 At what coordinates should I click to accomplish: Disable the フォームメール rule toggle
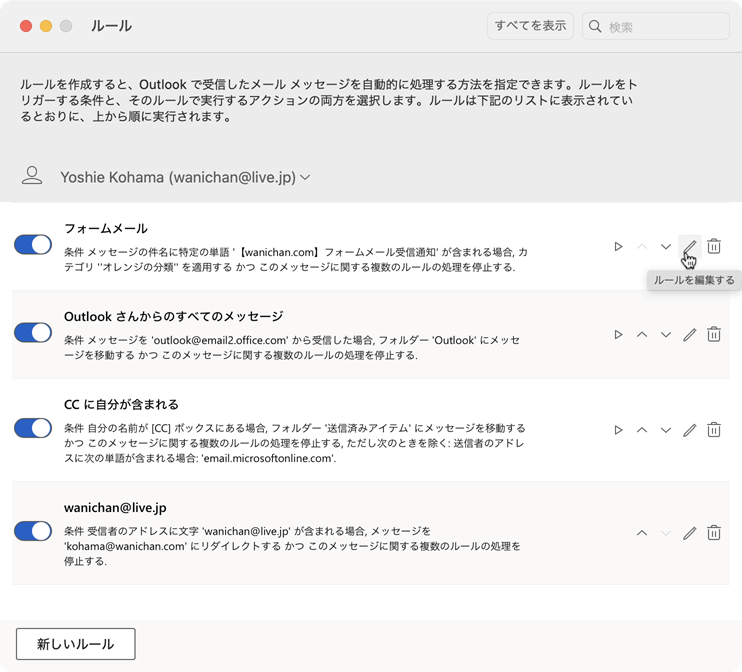click(33, 245)
